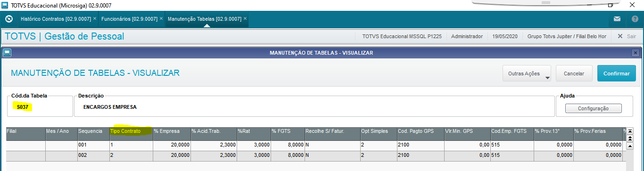Click the Cod.Emp. FGTS column header

click(512, 133)
